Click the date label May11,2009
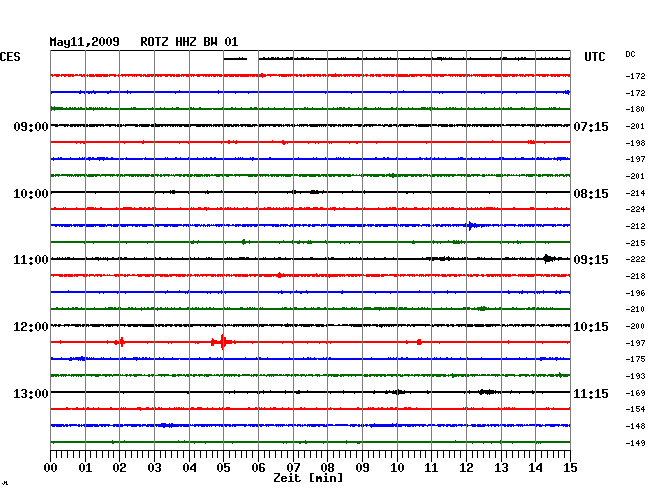The width and height of the screenshot is (650, 494). coord(84,42)
